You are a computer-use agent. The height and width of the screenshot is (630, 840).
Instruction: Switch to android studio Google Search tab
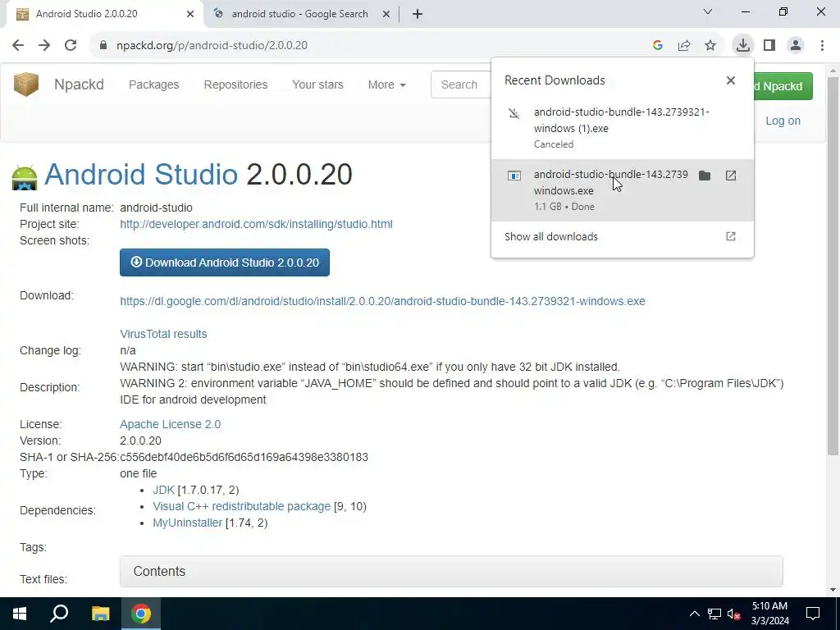299,14
